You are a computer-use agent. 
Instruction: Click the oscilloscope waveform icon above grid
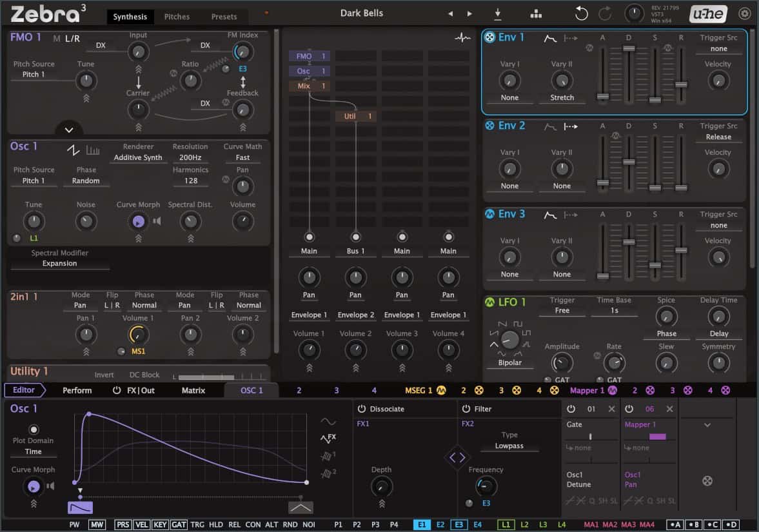[462, 37]
